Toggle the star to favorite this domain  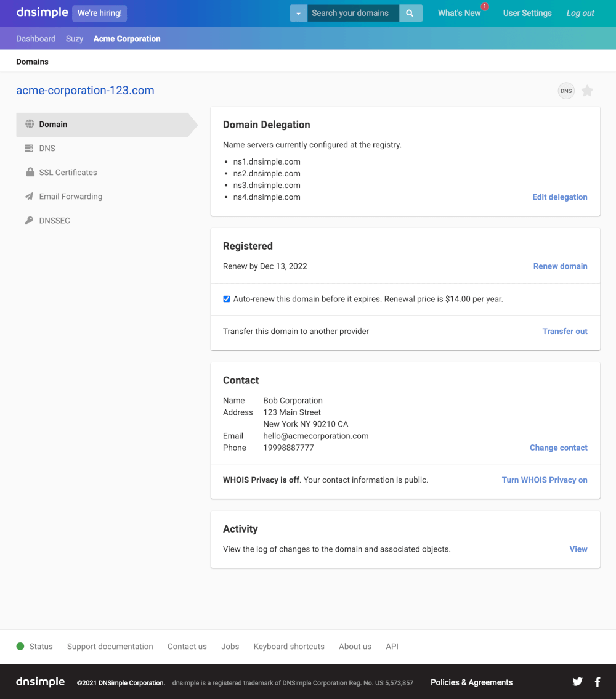[x=587, y=91]
